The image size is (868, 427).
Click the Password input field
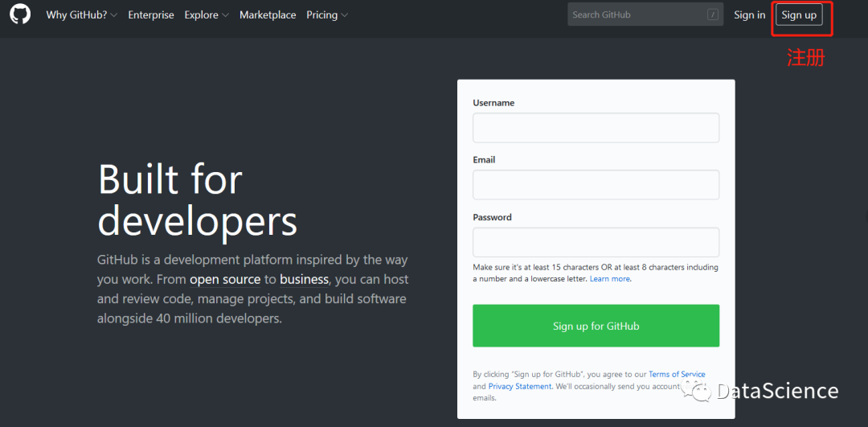[596, 242]
